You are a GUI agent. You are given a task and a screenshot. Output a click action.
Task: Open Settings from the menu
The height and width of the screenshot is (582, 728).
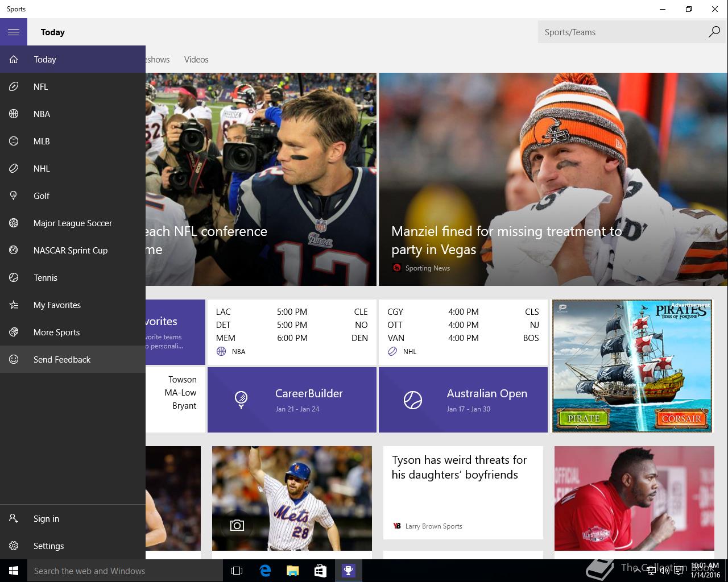[73, 546]
